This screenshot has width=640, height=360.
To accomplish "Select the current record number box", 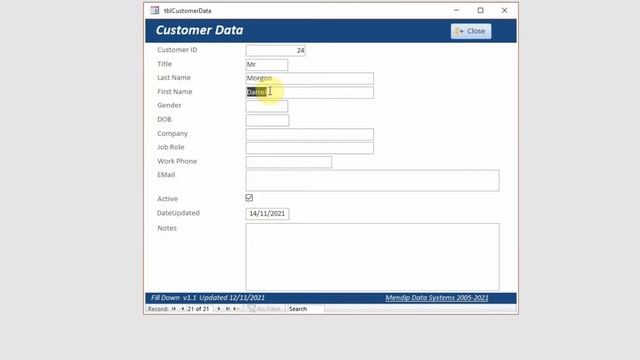I will [199, 309].
